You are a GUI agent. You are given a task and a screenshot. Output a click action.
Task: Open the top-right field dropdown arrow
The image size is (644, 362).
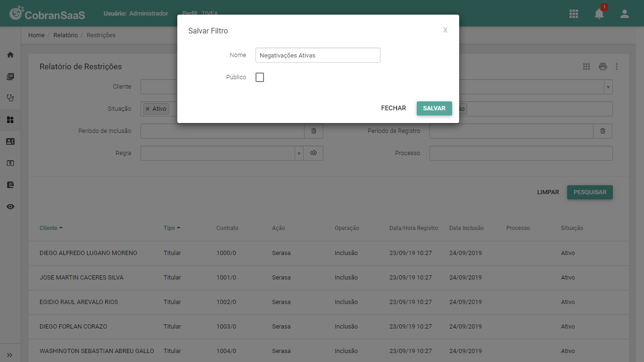608,87
